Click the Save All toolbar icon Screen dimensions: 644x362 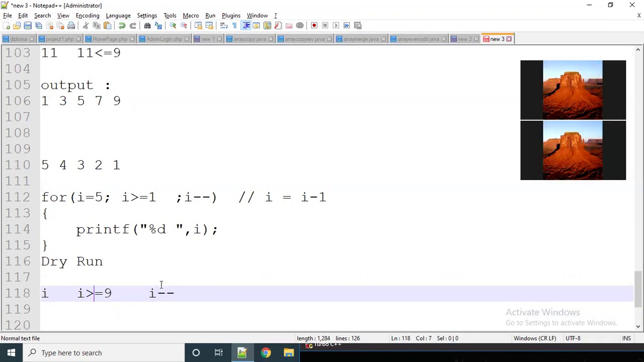(38, 25)
